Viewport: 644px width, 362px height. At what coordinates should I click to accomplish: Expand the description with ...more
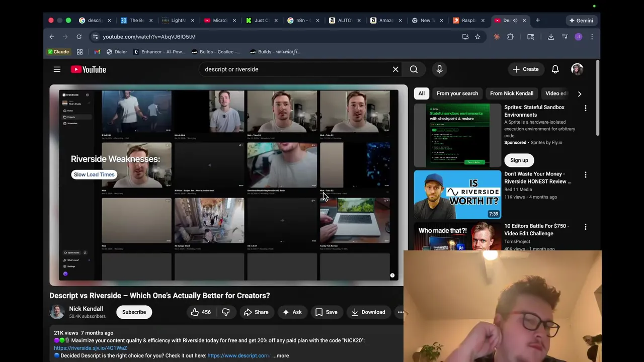pos(280,355)
